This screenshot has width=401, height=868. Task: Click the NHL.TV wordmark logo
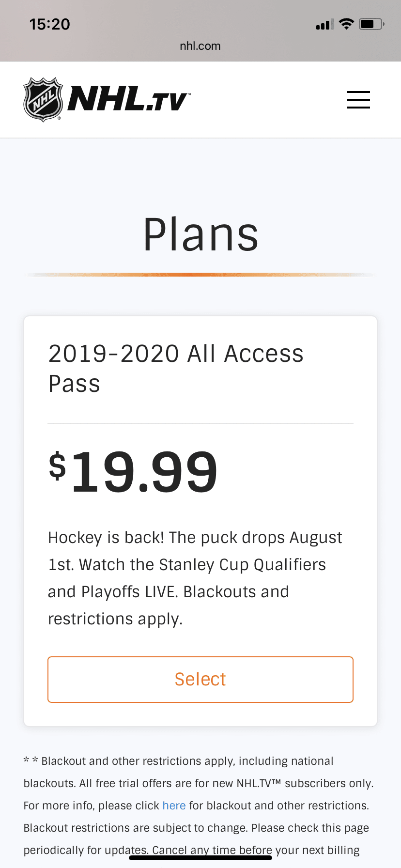pyautogui.click(x=128, y=99)
